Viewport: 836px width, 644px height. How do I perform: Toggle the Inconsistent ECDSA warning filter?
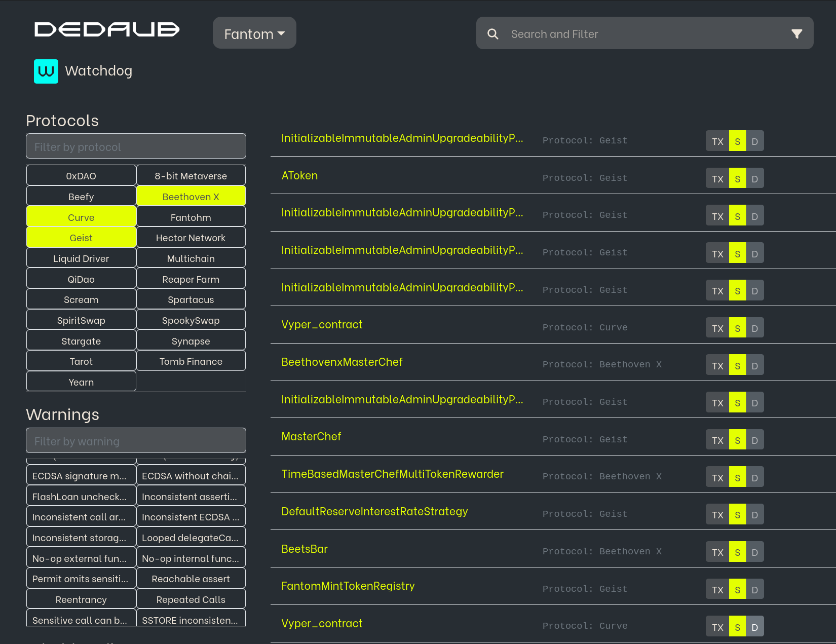191,517
